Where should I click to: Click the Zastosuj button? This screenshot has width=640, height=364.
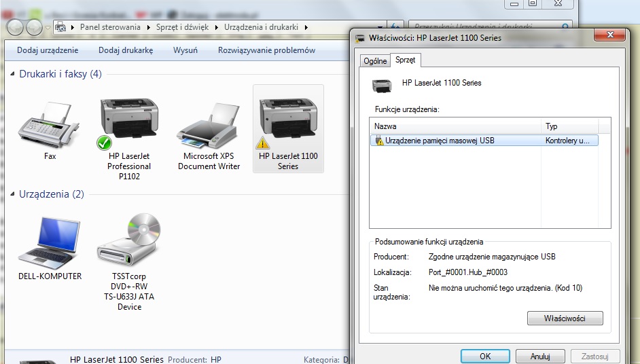[x=594, y=357]
